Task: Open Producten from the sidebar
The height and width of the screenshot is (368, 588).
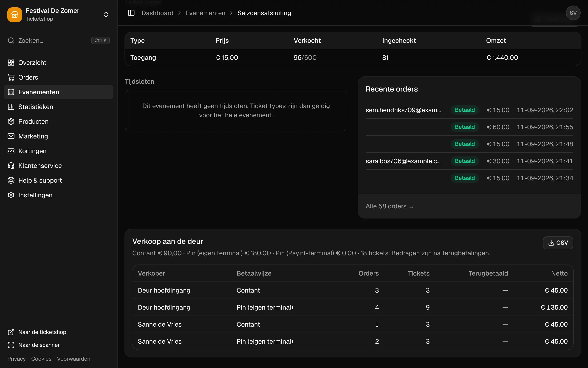Action: tap(59, 121)
